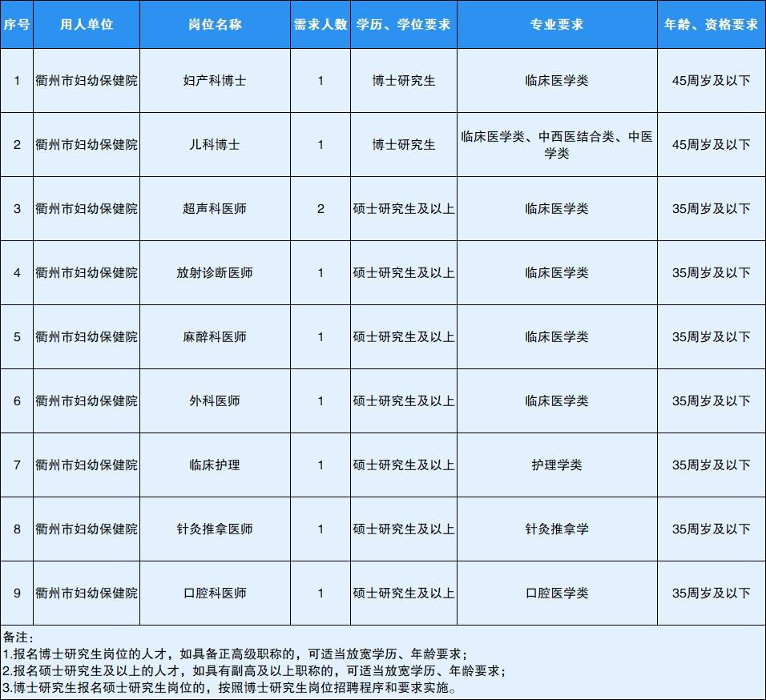Viewport: 766px width, 700px height.
Task: Click the 护理学类 major requirement cell
Action: [557, 465]
